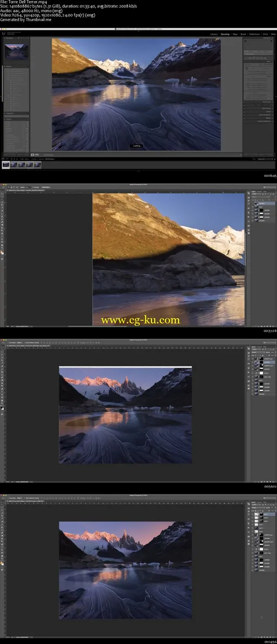Open the Slideshow module tab
The height and width of the screenshot is (644, 277).
(254, 34)
